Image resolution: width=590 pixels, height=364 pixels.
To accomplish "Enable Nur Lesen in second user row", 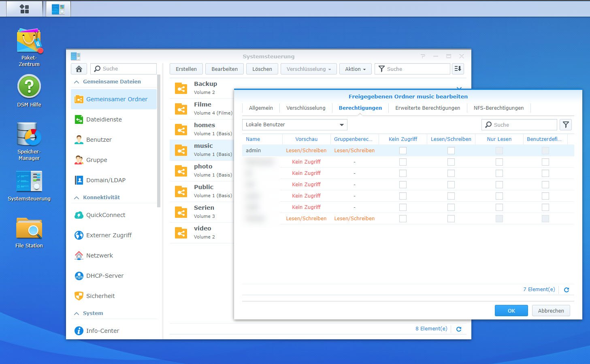I will [x=499, y=162].
